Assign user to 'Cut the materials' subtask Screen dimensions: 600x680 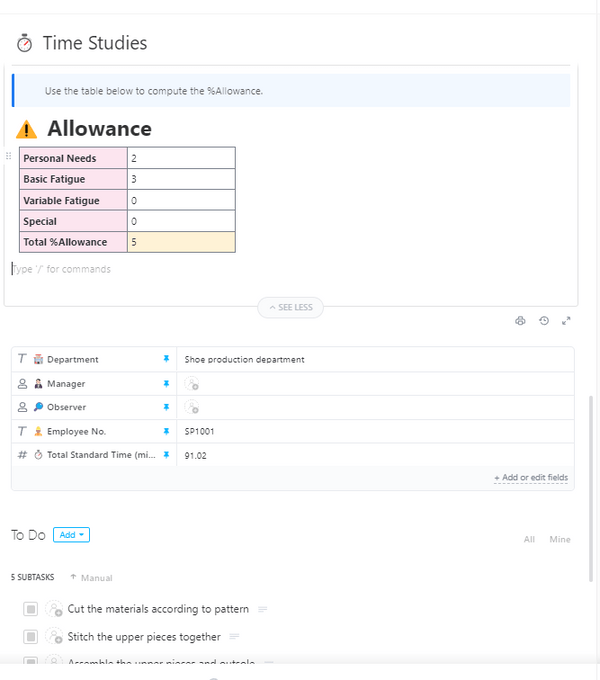point(54,609)
